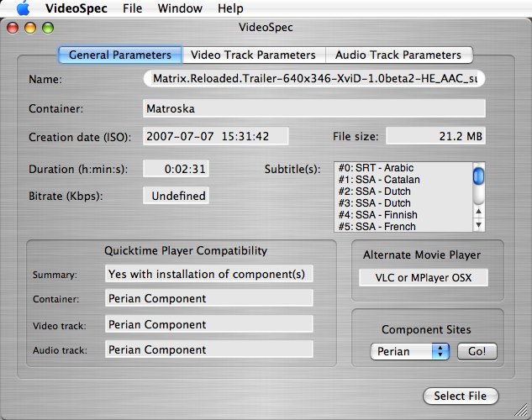The image size is (532, 420).
Task: Switch to General Parameters tab
Action: tap(120, 55)
